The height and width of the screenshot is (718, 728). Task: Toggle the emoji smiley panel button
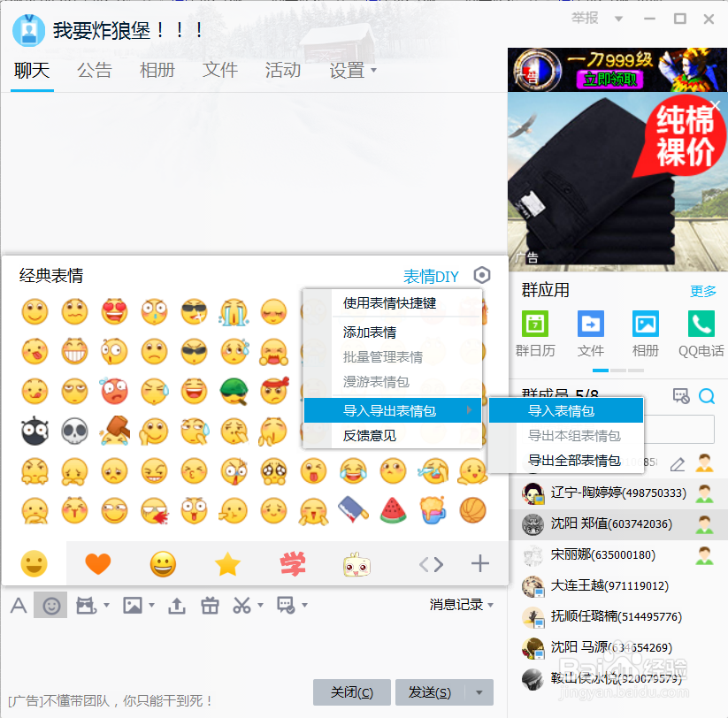tap(51, 605)
